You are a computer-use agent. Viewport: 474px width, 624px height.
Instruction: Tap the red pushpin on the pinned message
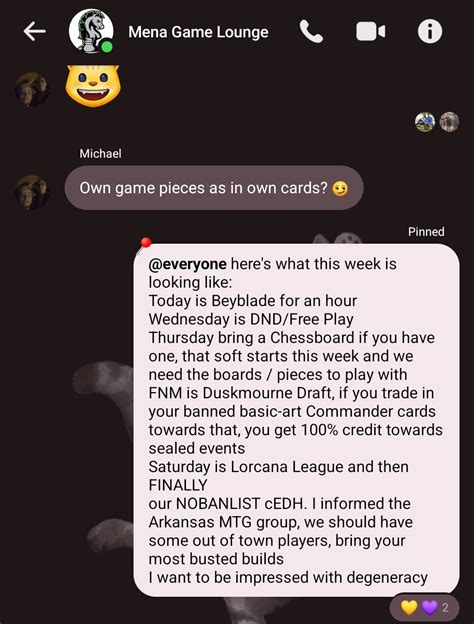coord(145,244)
